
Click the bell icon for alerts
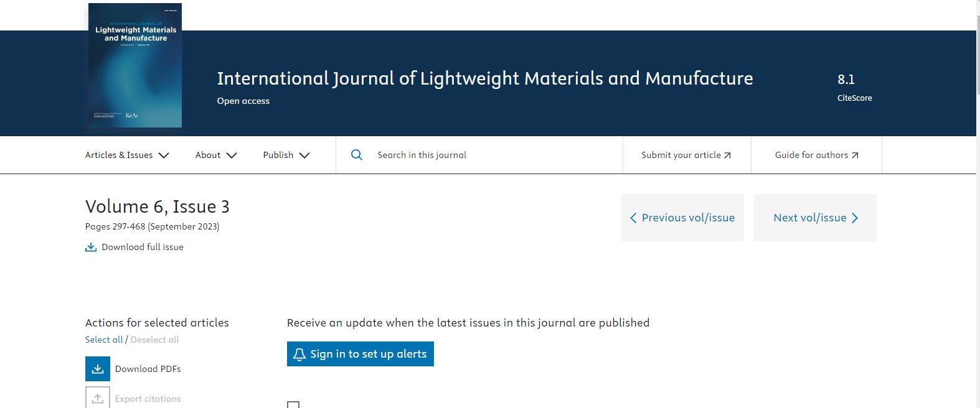tap(299, 355)
